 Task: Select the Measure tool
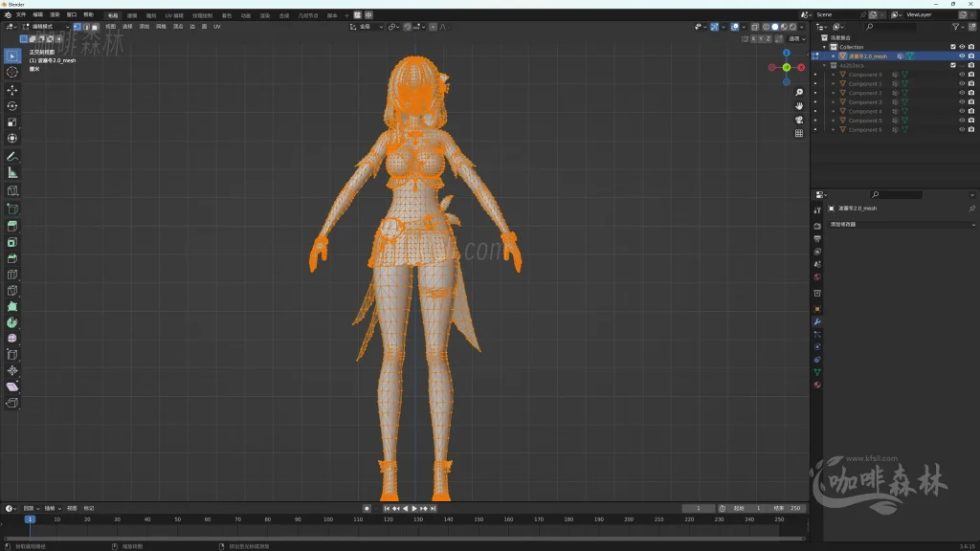(x=11, y=173)
